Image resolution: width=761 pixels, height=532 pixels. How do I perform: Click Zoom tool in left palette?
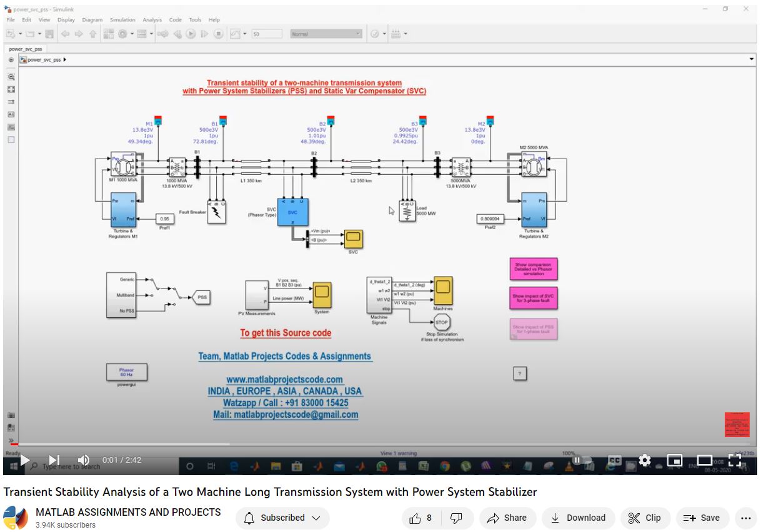coord(11,77)
